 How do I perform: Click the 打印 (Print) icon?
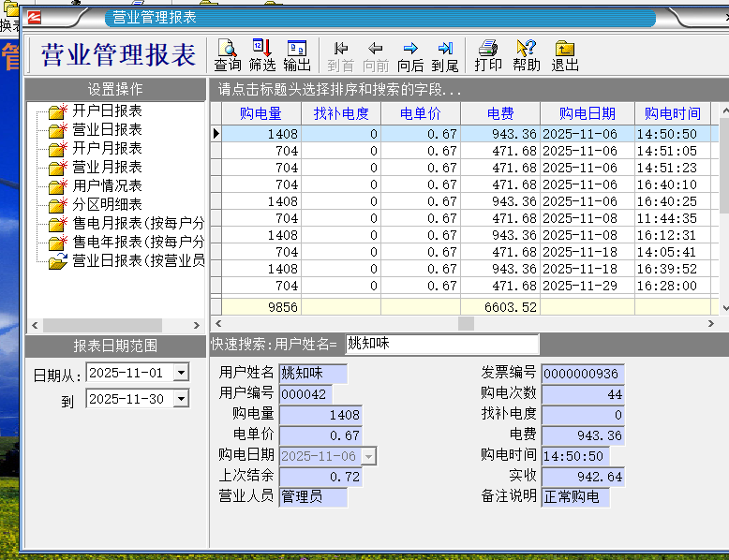488,55
